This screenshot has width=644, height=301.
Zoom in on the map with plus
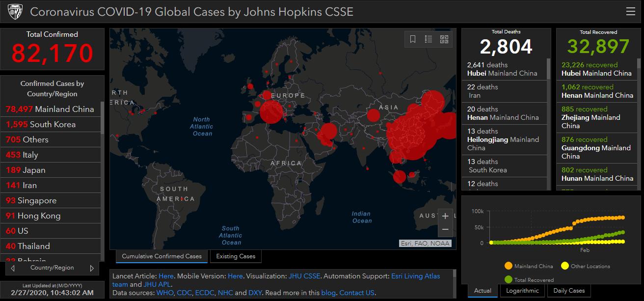(445, 216)
